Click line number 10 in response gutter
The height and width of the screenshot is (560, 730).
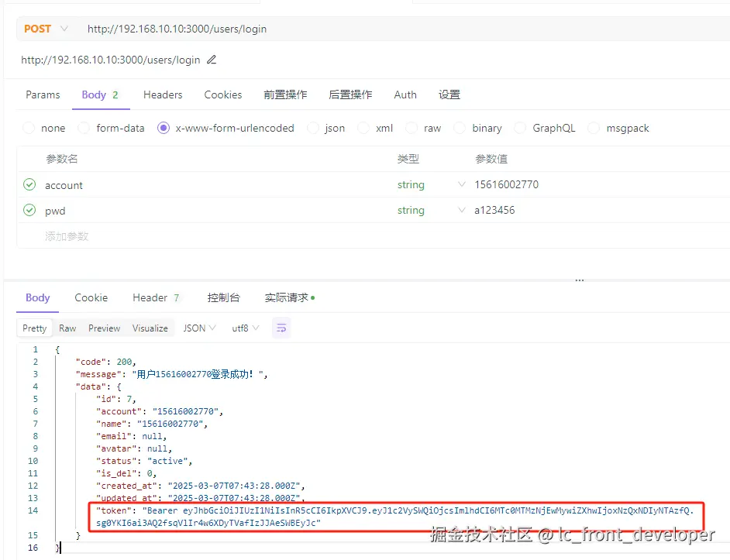tap(33, 461)
